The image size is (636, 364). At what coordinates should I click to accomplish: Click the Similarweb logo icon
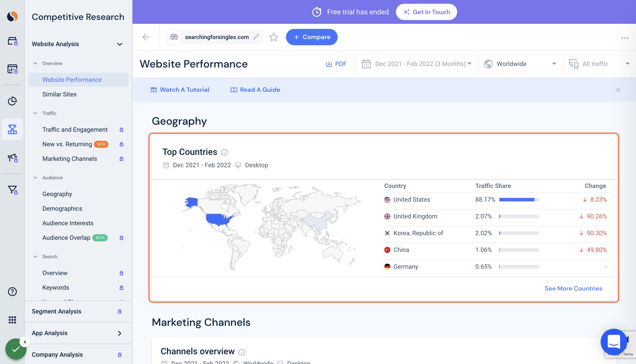click(x=12, y=17)
